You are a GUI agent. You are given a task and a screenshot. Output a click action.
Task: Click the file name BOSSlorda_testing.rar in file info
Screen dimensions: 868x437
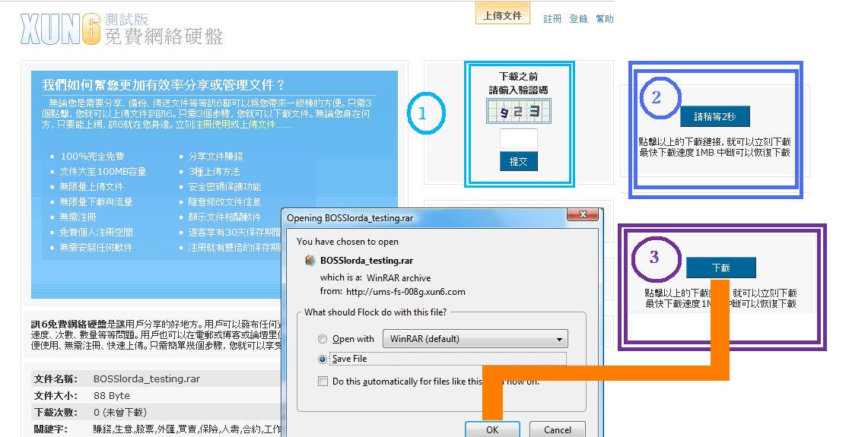147,379
